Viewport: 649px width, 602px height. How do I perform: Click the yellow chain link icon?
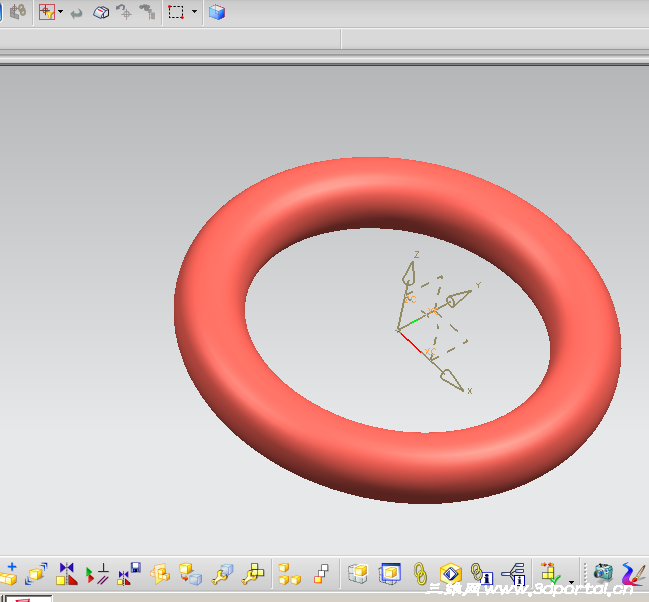[421, 574]
